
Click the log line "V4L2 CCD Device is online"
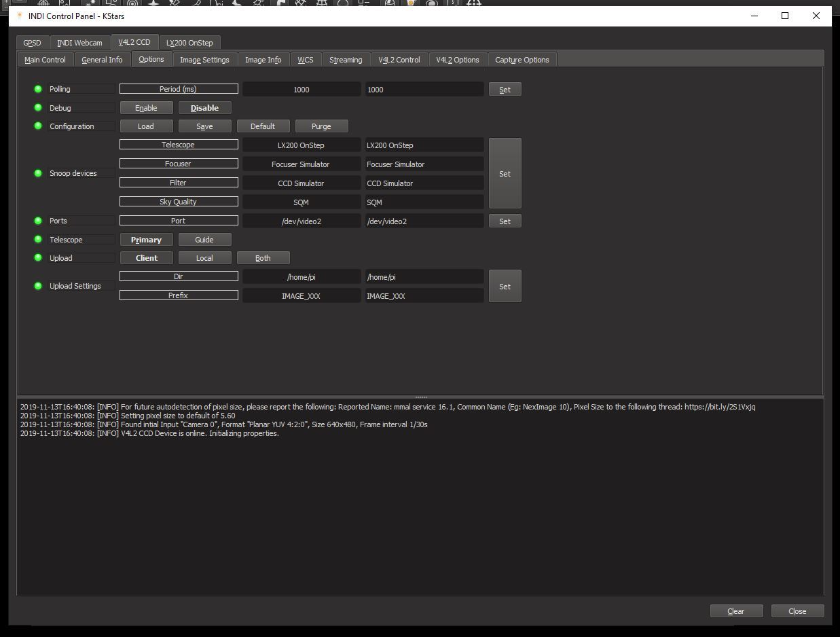click(x=149, y=433)
